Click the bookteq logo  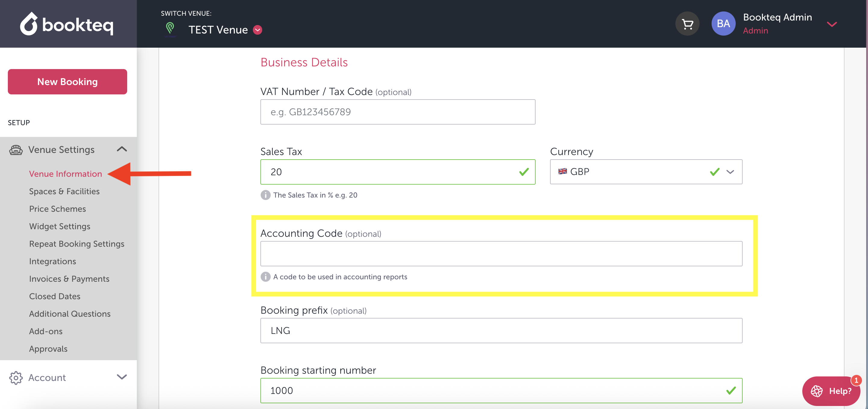click(x=66, y=24)
